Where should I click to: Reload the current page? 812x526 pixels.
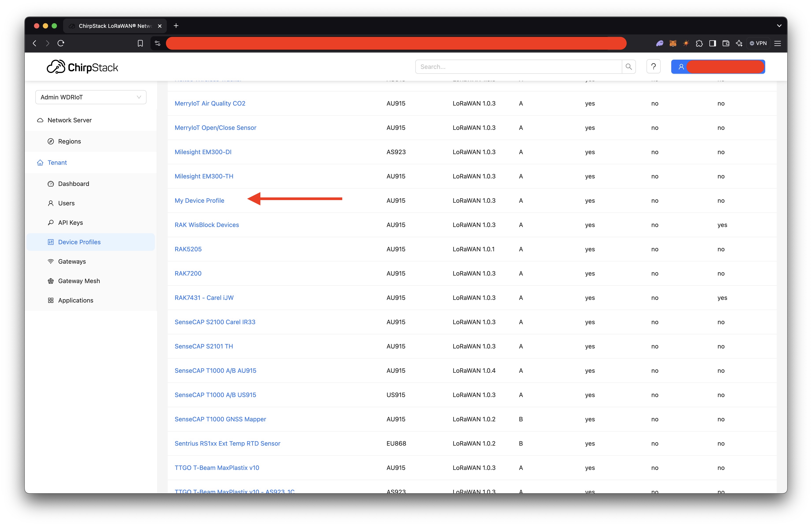tap(61, 43)
